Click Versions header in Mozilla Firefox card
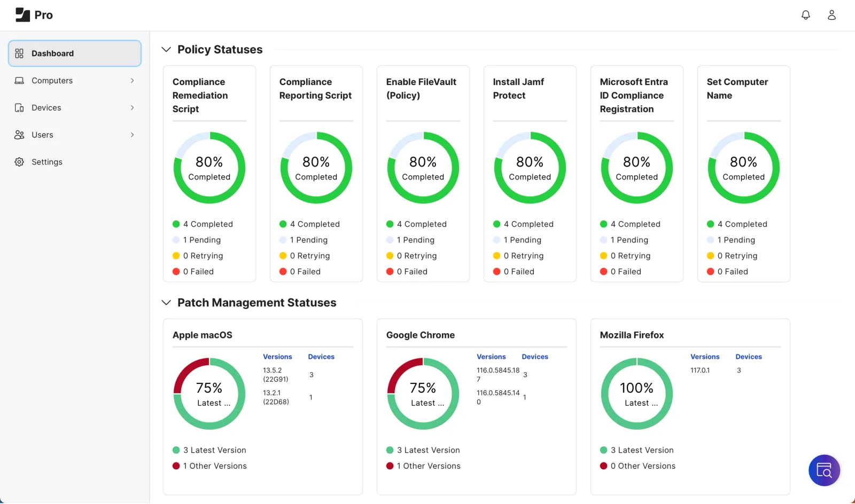 coord(705,357)
